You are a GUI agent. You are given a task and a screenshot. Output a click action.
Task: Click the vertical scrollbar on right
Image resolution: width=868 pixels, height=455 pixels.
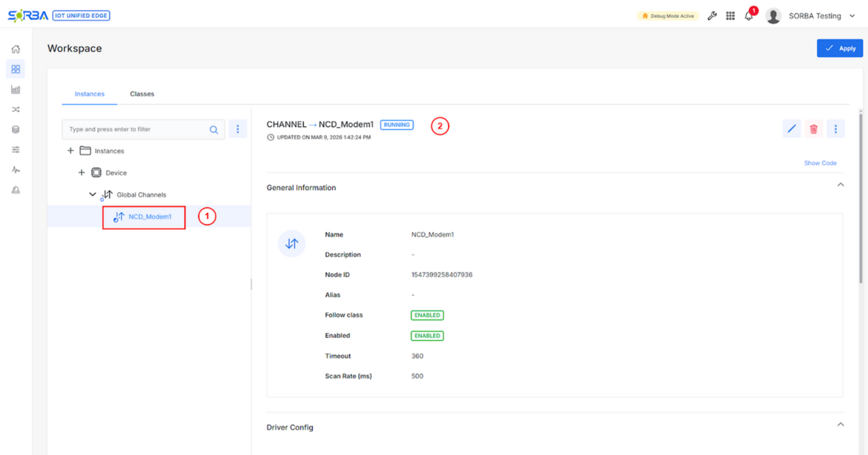pos(860,197)
